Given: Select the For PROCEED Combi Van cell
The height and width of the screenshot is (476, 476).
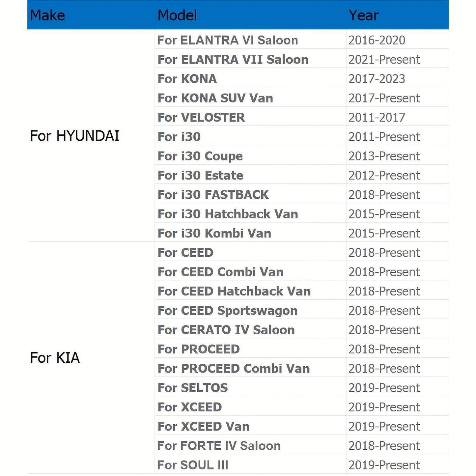Looking at the screenshot, I should [234, 369].
